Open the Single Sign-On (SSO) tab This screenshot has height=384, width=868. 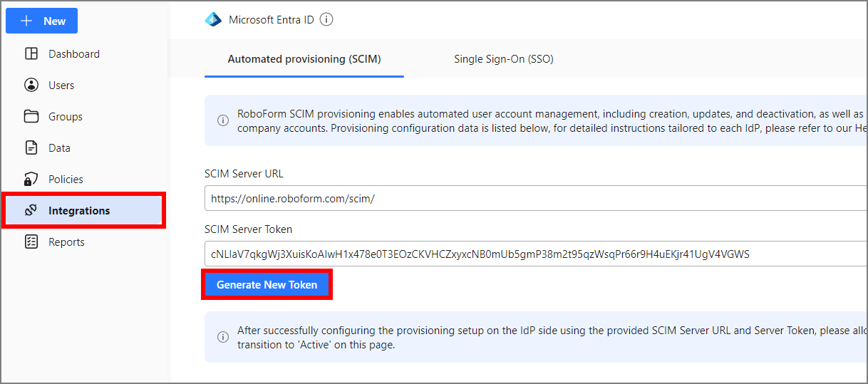click(503, 59)
